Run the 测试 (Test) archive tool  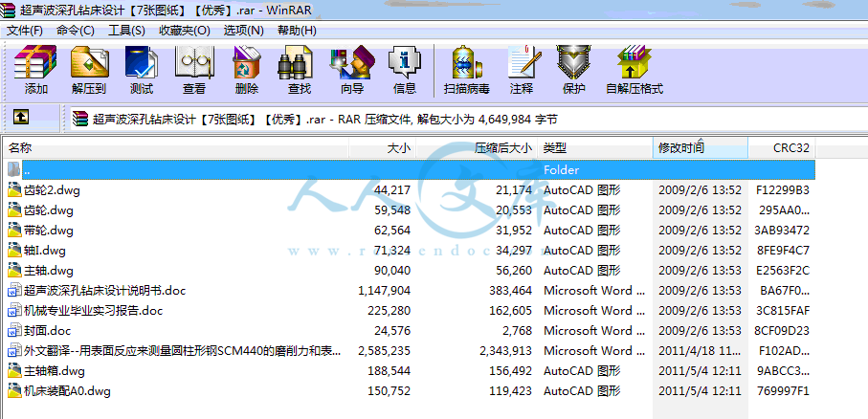142,62
